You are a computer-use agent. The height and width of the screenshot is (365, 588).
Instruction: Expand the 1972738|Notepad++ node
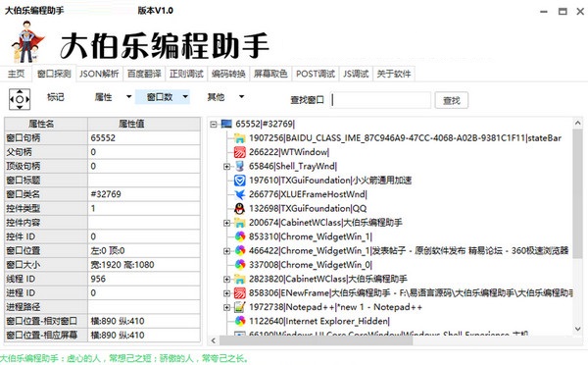point(227,307)
